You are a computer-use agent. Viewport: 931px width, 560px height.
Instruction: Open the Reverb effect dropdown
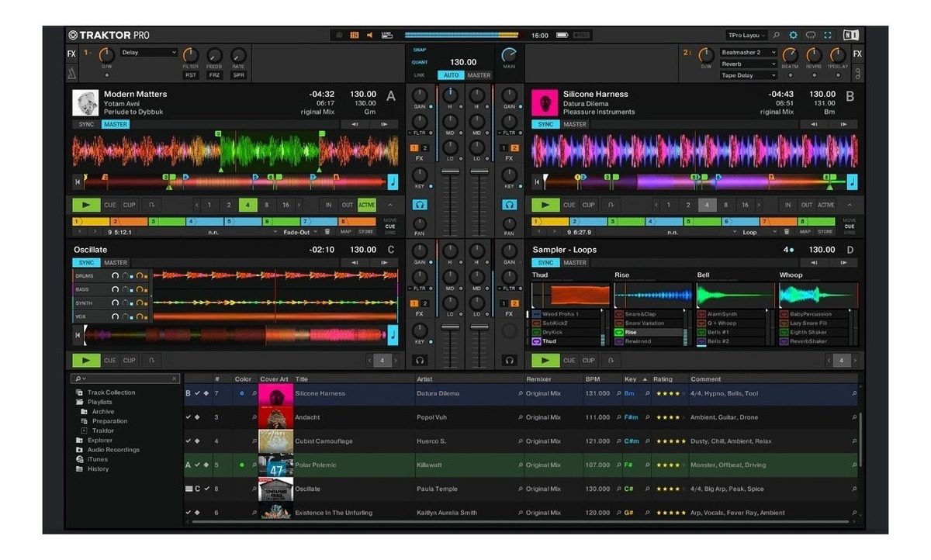pyautogui.click(x=749, y=64)
